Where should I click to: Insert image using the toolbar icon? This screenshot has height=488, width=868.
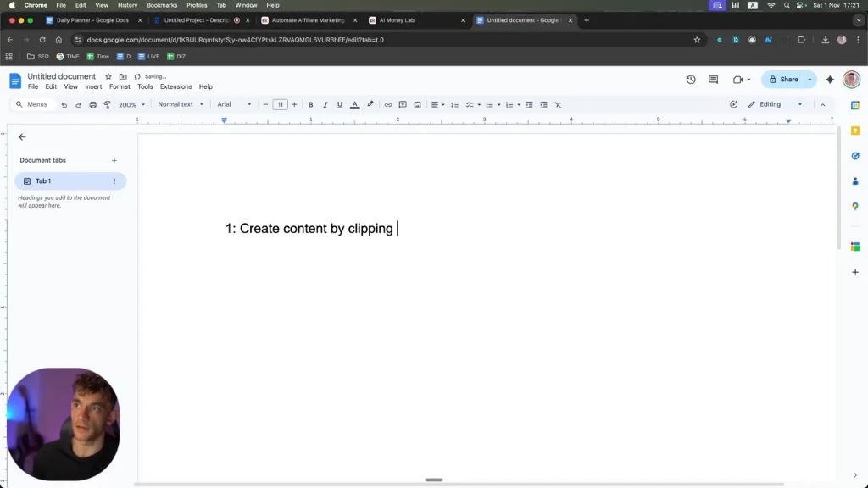click(x=417, y=104)
